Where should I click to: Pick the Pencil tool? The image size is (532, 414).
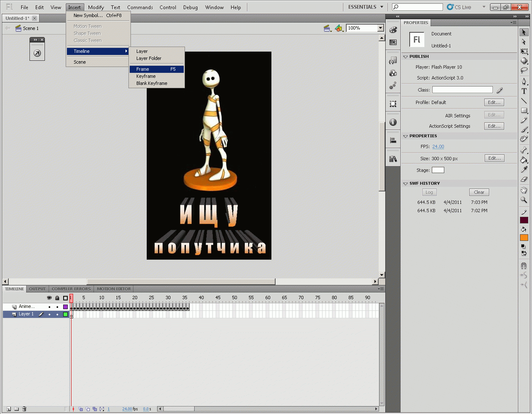coord(524,120)
